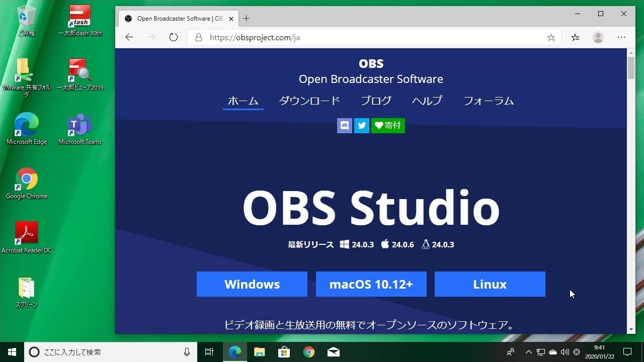Open File Explorer from taskbar
The image size is (644, 362).
pos(259,352)
